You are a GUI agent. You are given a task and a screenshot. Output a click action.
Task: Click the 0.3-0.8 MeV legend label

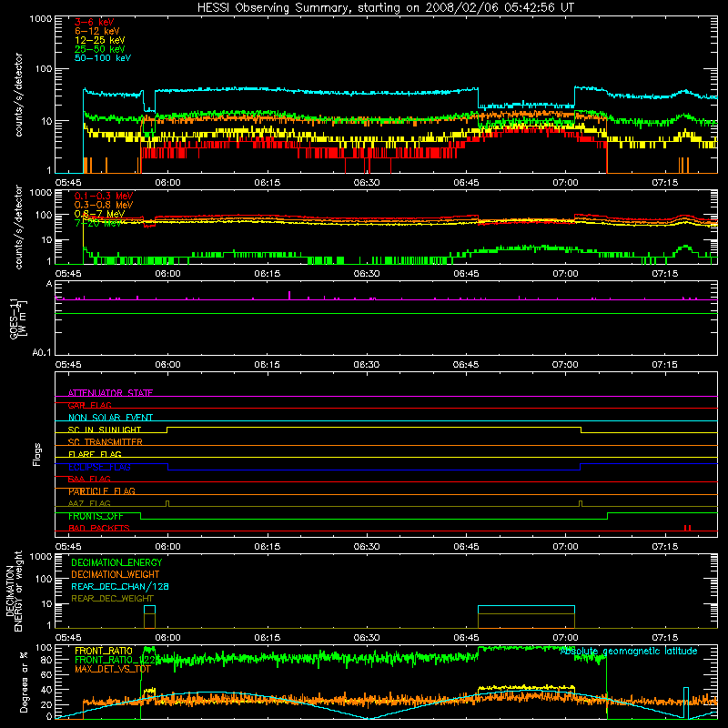click(x=104, y=205)
